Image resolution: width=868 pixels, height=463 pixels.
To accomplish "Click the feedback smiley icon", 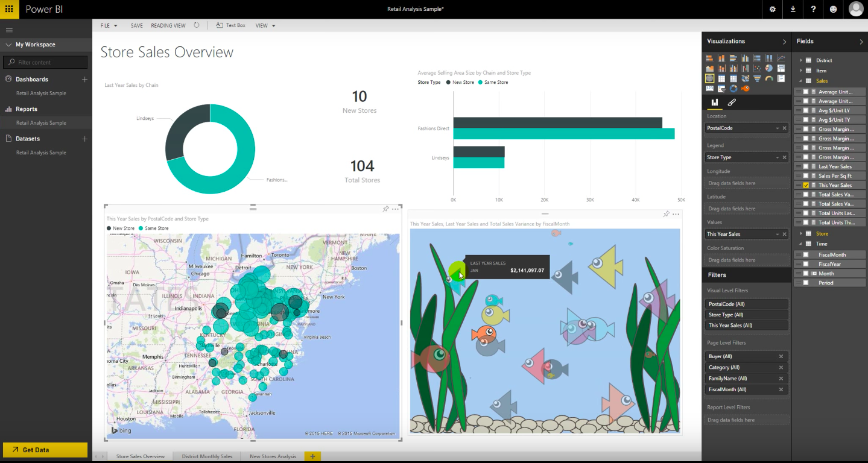I will [x=834, y=9].
